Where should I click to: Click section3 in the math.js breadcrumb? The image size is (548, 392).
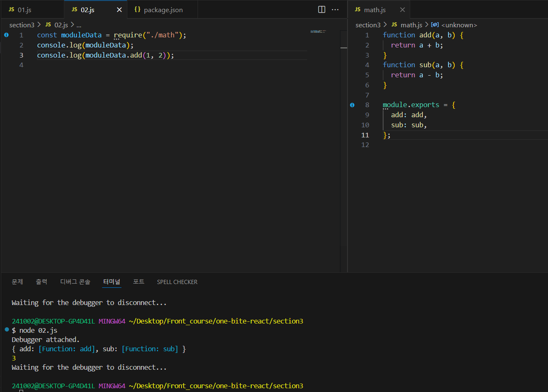tap(368, 25)
